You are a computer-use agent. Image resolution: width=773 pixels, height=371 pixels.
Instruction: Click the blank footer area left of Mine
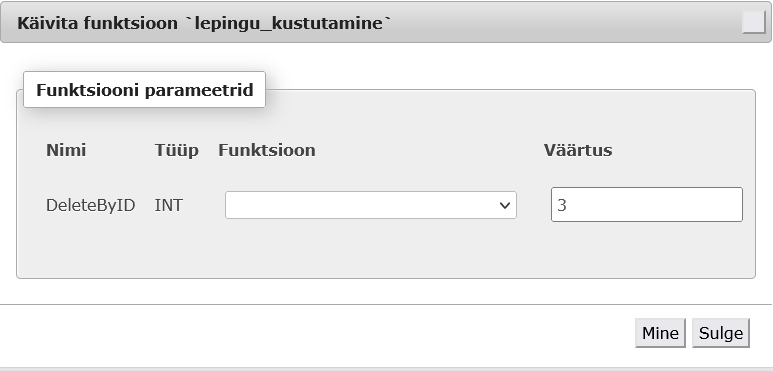316,333
